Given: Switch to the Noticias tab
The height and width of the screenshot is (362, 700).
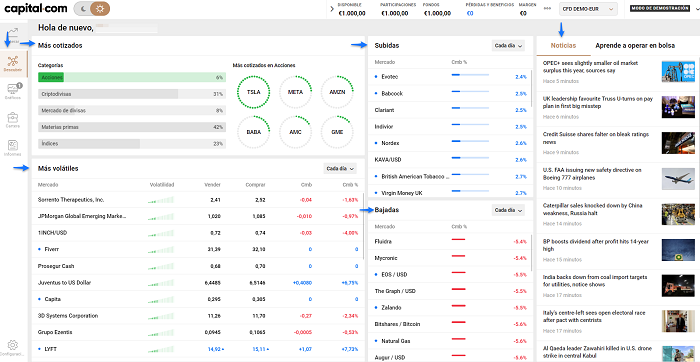Looking at the screenshot, I should click(x=563, y=46).
